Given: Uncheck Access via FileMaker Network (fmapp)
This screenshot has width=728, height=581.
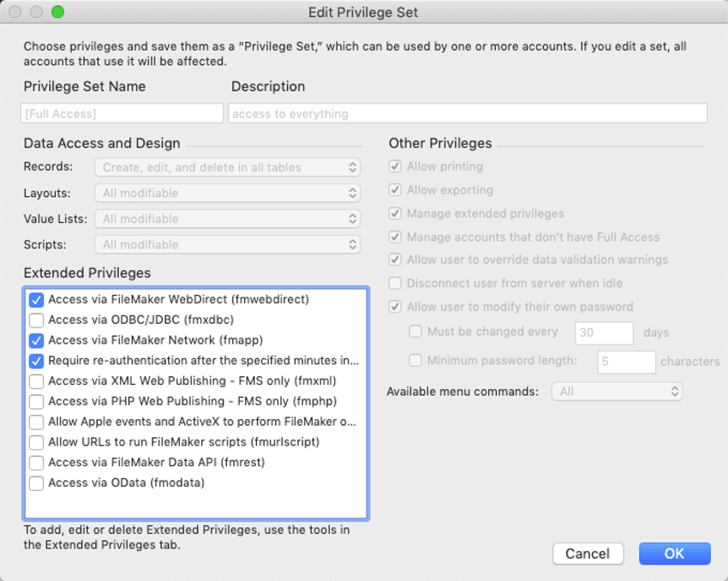Looking at the screenshot, I should 36,341.
